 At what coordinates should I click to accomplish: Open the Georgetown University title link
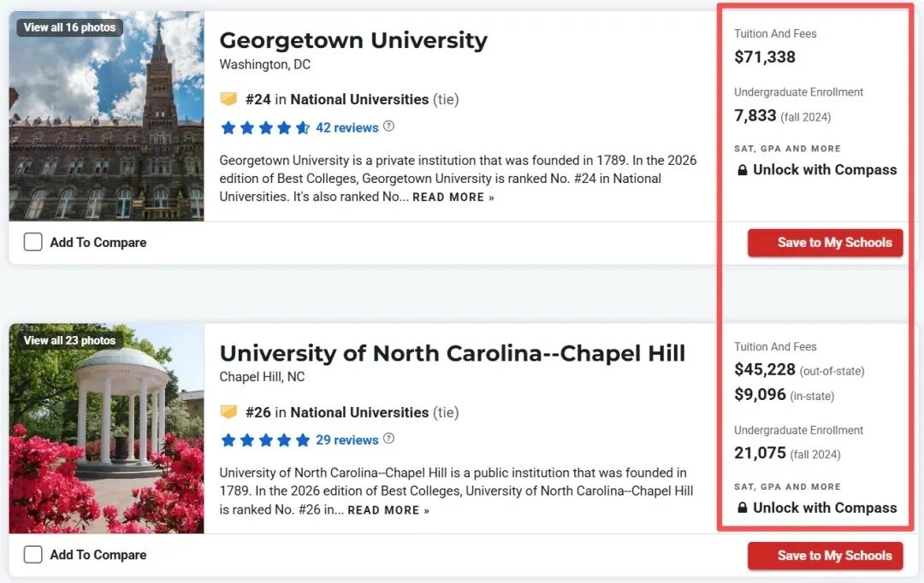coord(353,40)
